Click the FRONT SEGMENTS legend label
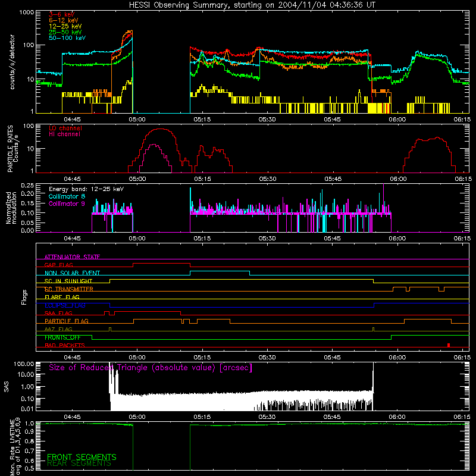This screenshot has height=476, width=476. coord(82,457)
